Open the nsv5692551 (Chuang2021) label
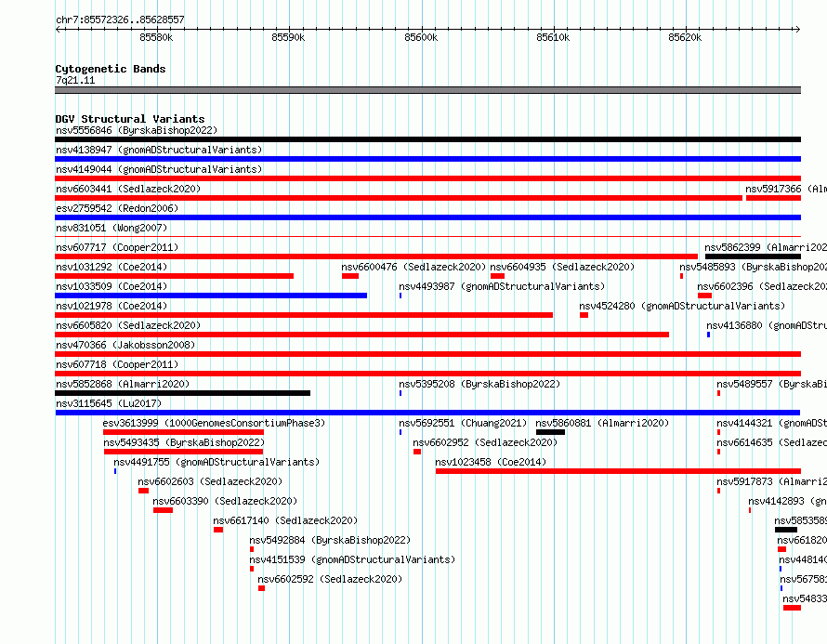The image size is (827, 644). [463, 423]
